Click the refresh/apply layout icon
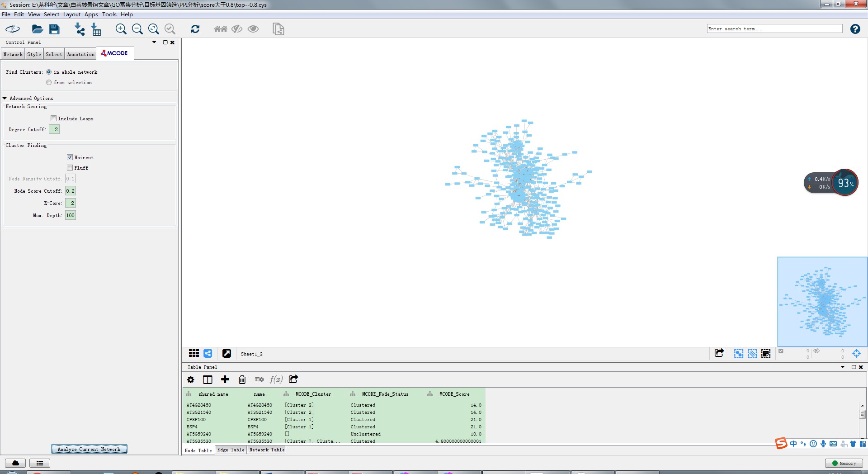The width and height of the screenshot is (868, 474). click(195, 29)
